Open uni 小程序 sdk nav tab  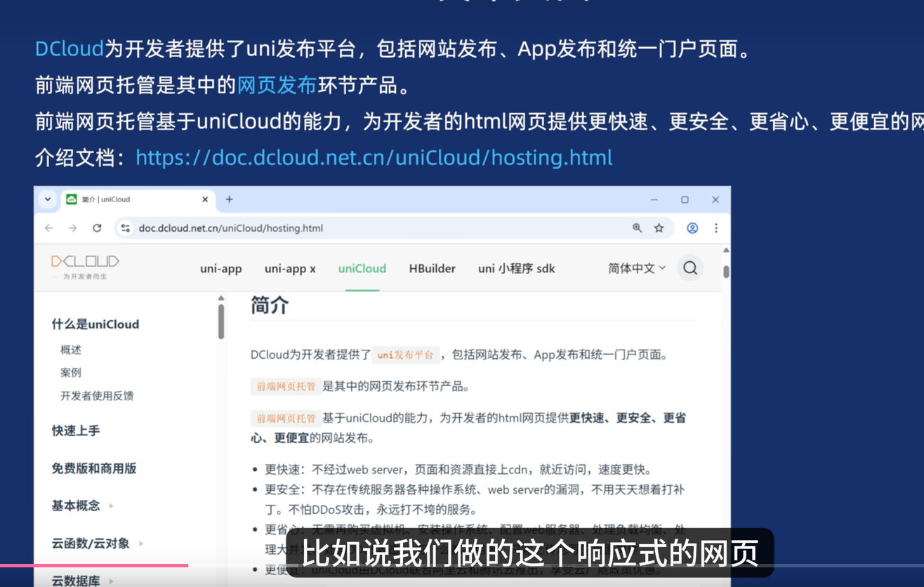(x=517, y=269)
